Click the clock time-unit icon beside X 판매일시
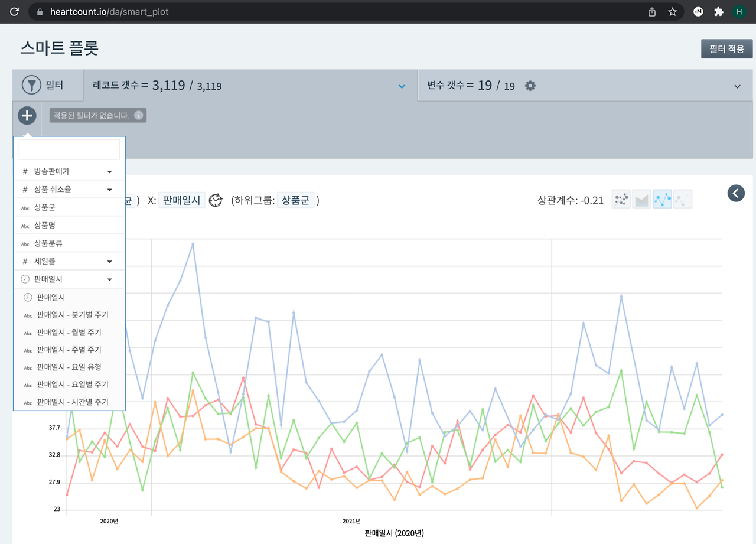Screen dimensions: 756x544 (216, 200)
